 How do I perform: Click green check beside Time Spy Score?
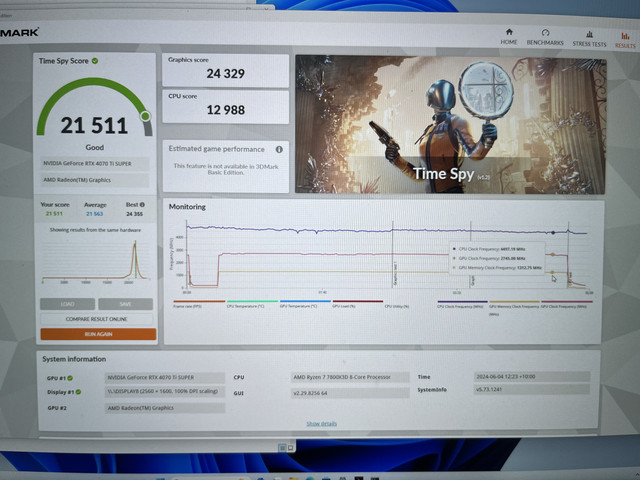pyautogui.click(x=95, y=61)
